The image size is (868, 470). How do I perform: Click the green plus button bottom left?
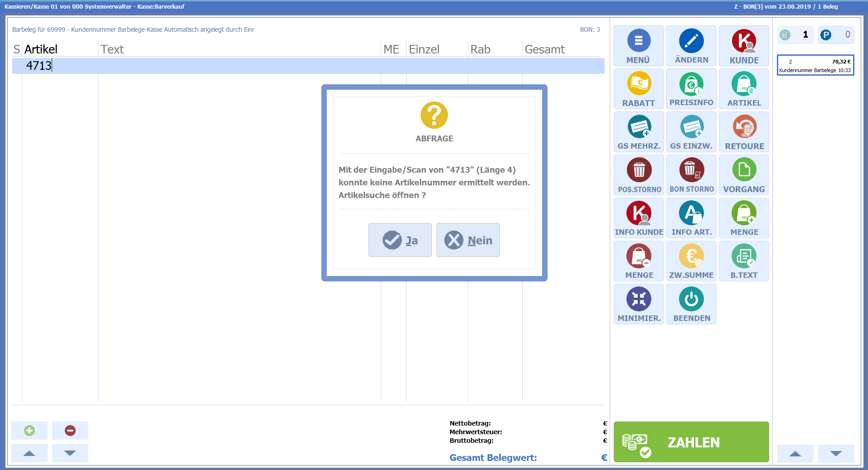coord(29,431)
